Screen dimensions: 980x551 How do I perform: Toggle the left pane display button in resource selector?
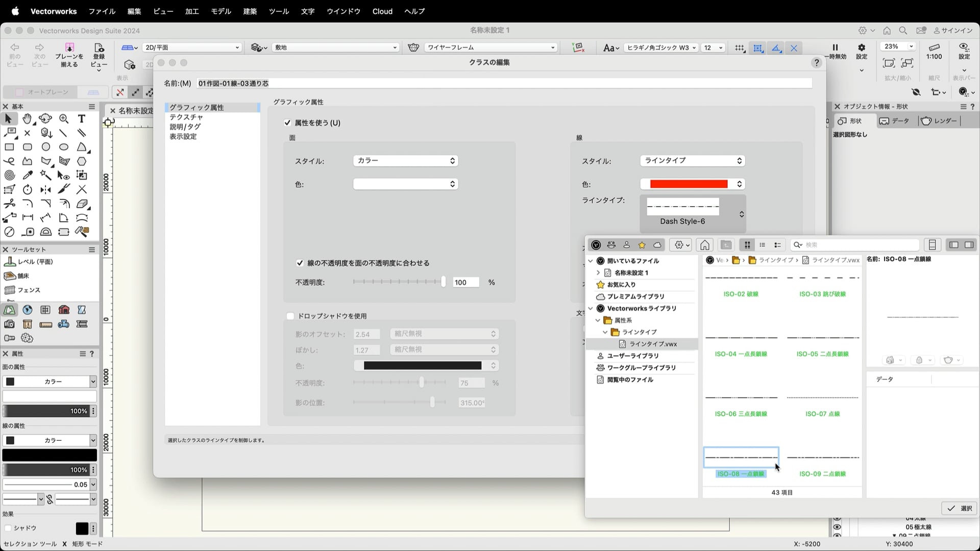click(x=953, y=245)
